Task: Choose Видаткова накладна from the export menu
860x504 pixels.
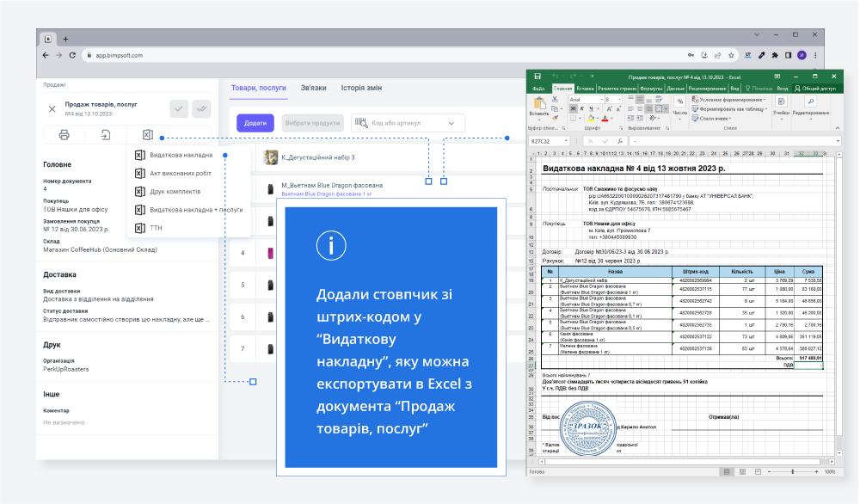Action: pyautogui.click(x=181, y=156)
